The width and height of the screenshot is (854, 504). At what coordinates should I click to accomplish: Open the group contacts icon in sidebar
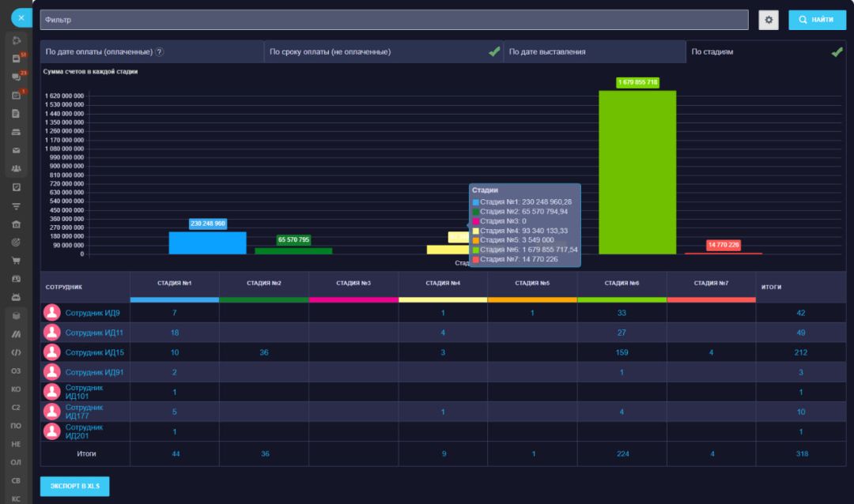click(16, 168)
